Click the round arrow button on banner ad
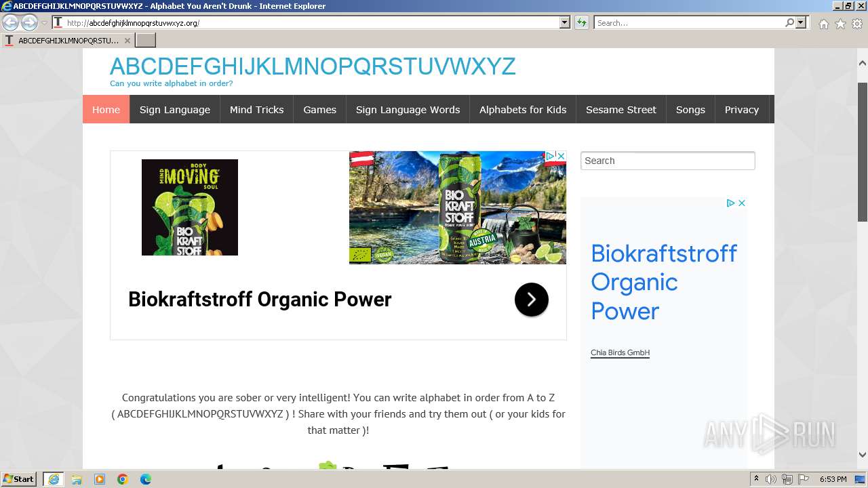 (532, 300)
